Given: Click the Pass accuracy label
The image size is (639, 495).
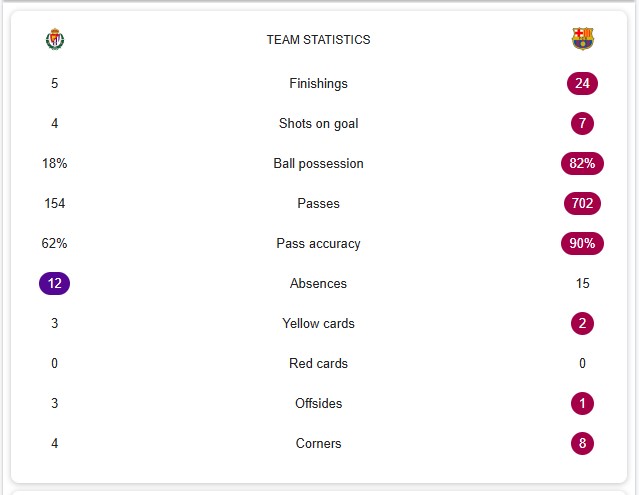Looking at the screenshot, I should coord(318,243).
